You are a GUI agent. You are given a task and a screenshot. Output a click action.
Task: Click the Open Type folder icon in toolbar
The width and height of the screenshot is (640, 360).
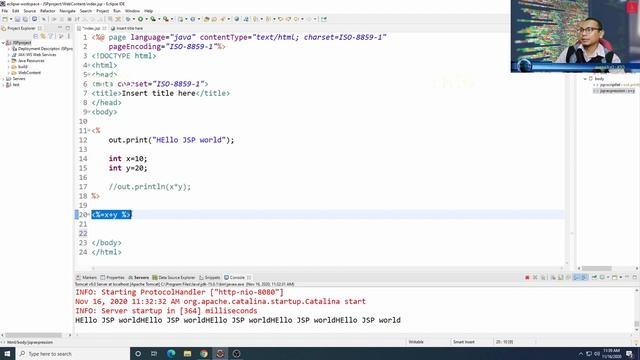coord(207,19)
